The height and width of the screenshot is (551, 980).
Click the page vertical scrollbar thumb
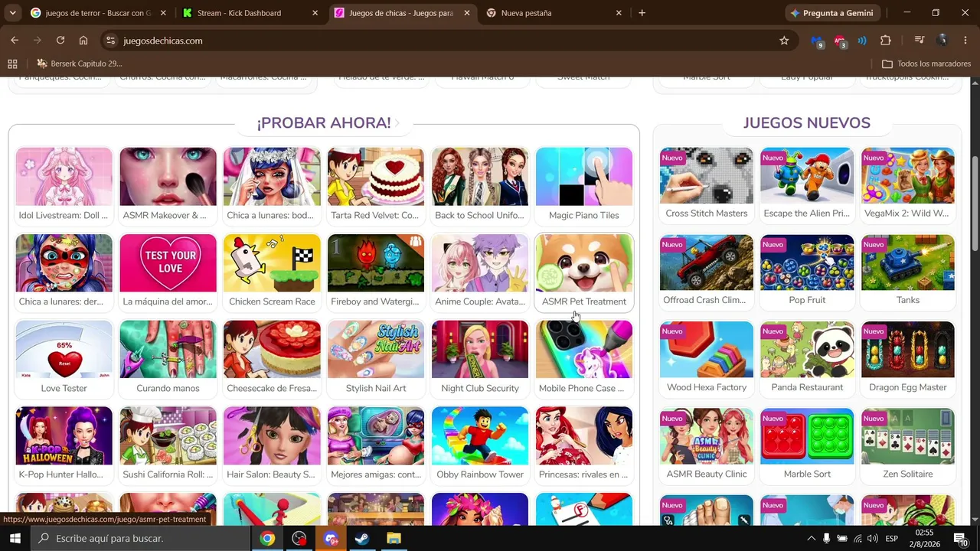975,203
